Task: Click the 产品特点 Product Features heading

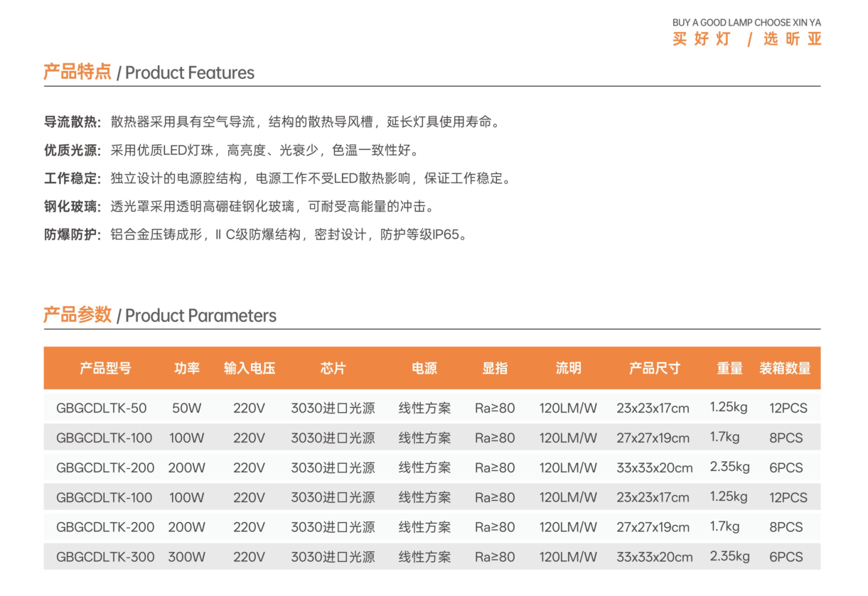Action: point(149,72)
